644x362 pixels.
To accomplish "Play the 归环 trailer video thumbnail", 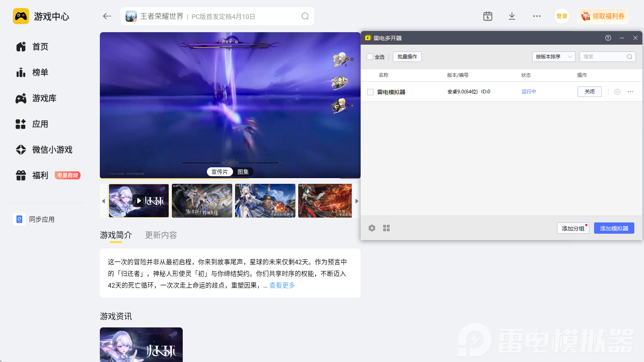I will 139,201.
